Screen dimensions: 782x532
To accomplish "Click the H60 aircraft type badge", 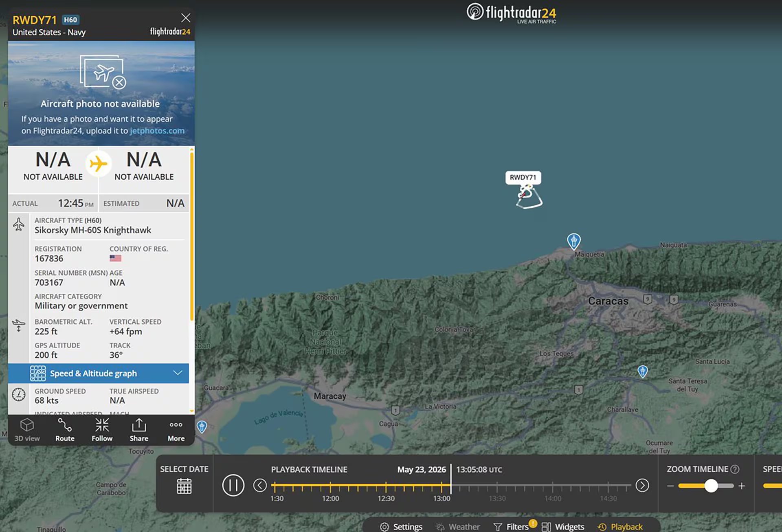I will (70, 20).
